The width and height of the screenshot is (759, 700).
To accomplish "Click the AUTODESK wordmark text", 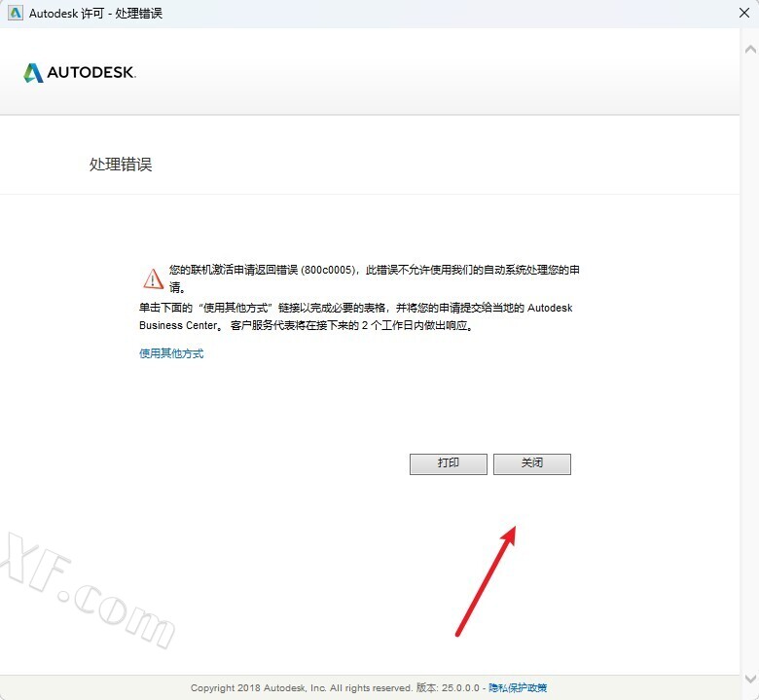I will pos(91,73).
